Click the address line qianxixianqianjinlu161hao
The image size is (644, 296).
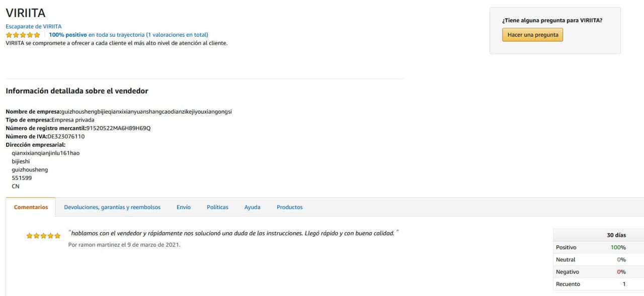click(x=46, y=153)
